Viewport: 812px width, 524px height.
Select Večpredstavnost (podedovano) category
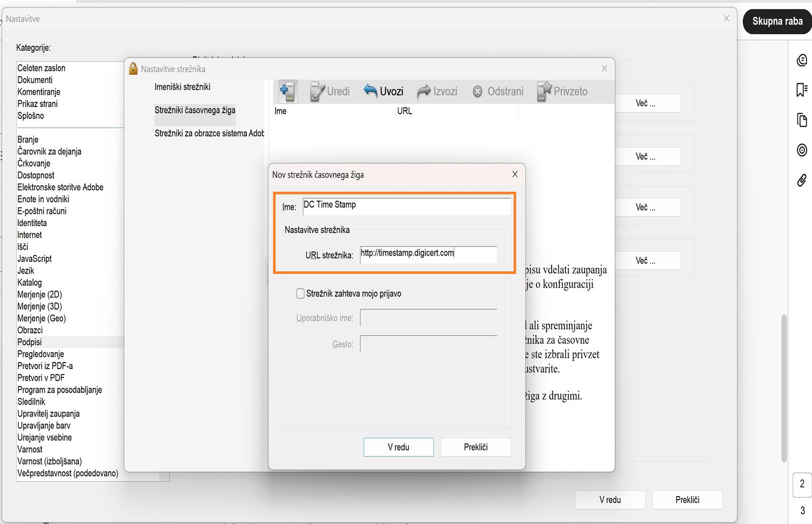68,473
